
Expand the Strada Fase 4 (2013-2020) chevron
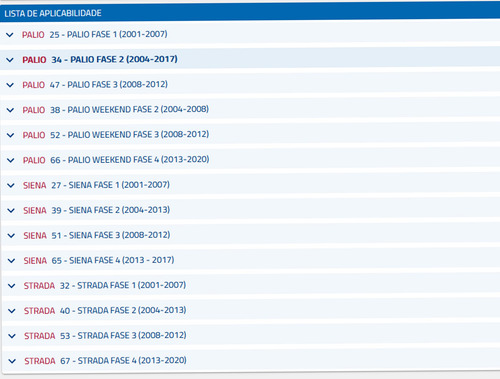[x=12, y=361]
